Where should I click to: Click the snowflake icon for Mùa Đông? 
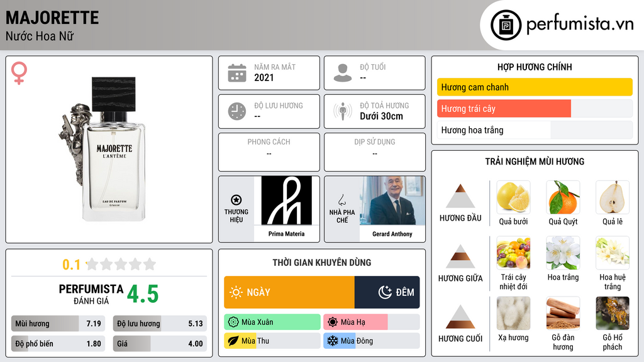click(333, 341)
